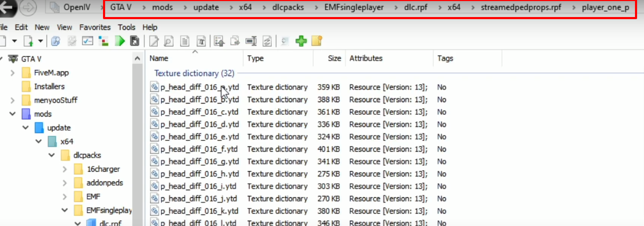Click the gray faded toolbar icon beside search

point(72,41)
